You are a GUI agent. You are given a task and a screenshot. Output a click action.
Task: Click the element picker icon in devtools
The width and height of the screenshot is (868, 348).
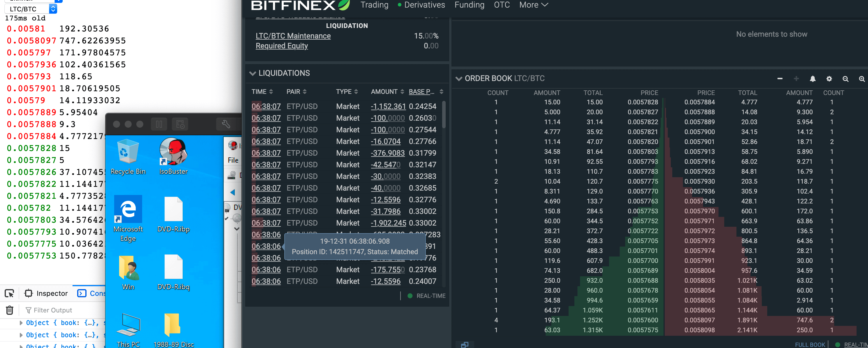point(9,293)
